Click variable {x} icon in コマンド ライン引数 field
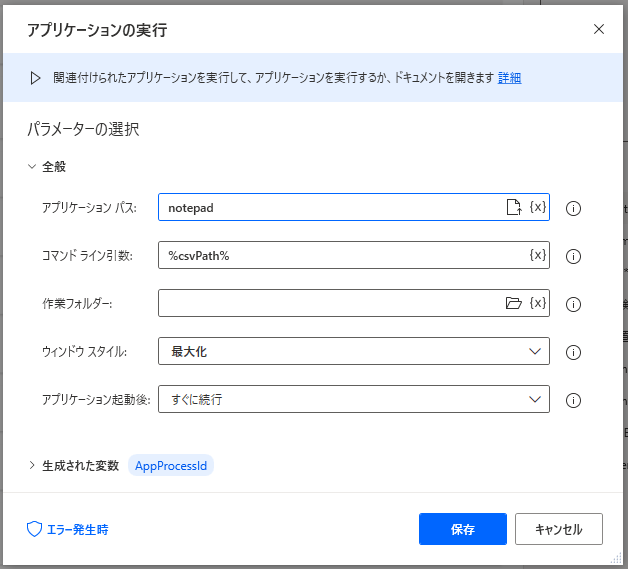 pyautogui.click(x=538, y=255)
